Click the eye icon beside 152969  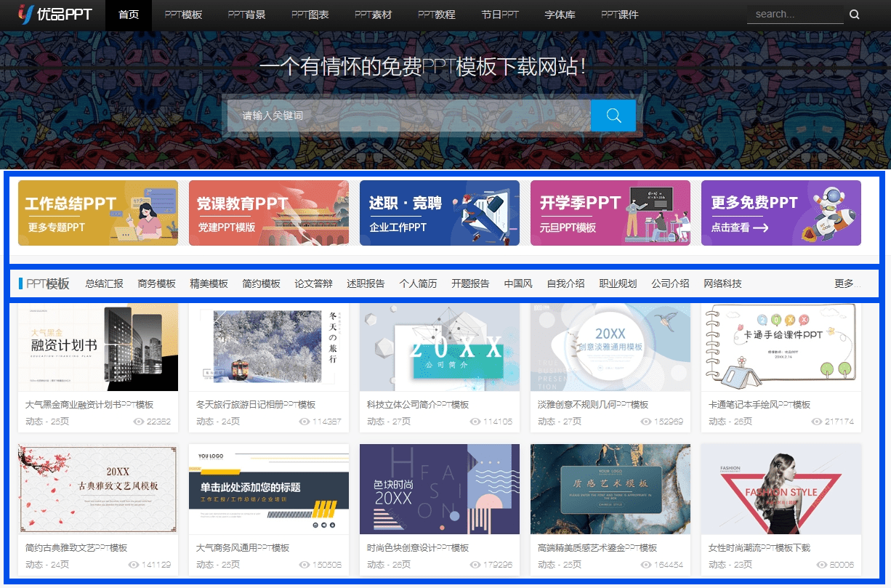(x=646, y=422)
